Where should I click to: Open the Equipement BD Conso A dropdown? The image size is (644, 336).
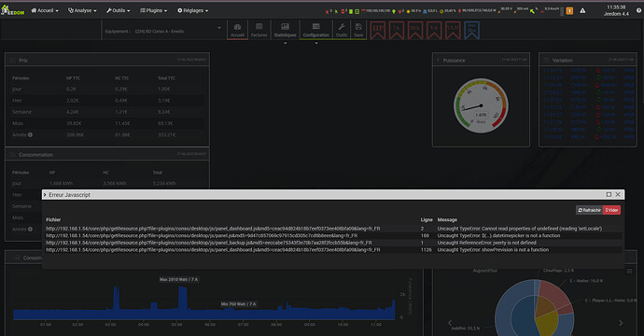(162, 31)
